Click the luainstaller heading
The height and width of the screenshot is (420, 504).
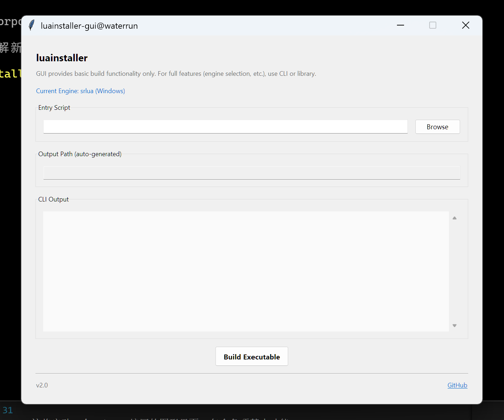[x=62, y=58]
